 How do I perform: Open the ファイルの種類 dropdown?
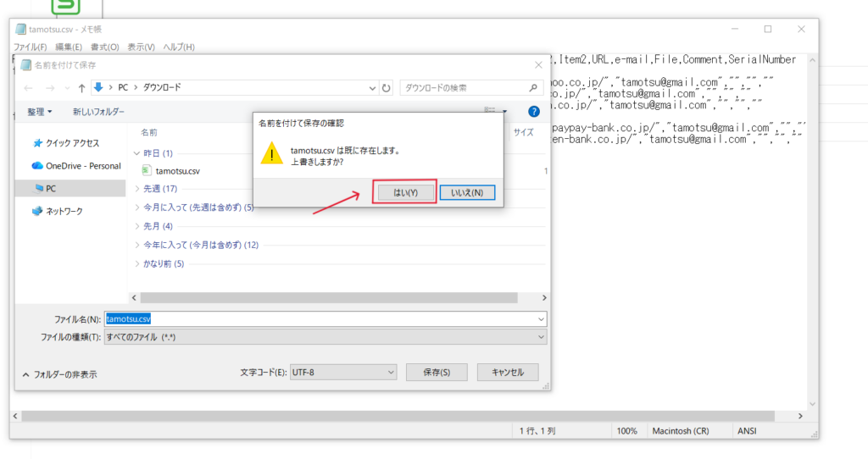pos(325,337)
